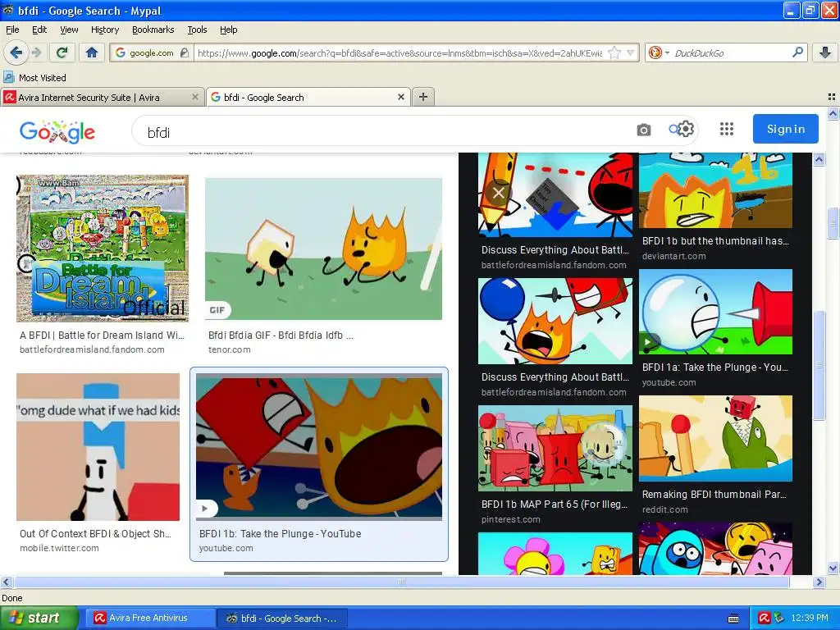Viewport: 840px width, 630px height.
Task: Click the pinterest.com source text
Action: [x=510, y=519]
